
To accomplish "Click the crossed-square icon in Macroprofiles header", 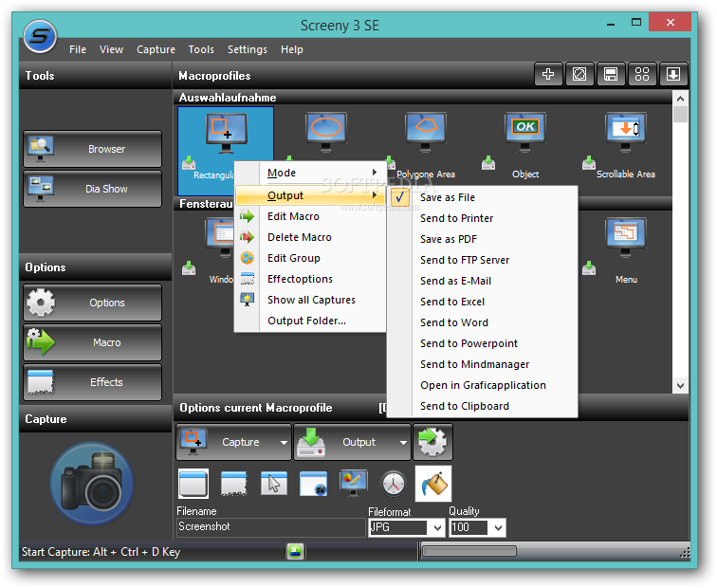I will tap(579, 74).
